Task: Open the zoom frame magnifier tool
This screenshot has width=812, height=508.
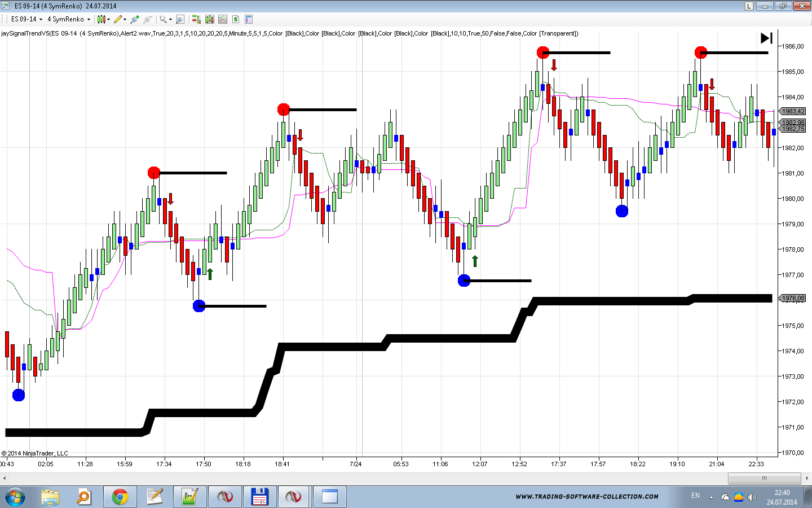Action: tap(180, 19)
